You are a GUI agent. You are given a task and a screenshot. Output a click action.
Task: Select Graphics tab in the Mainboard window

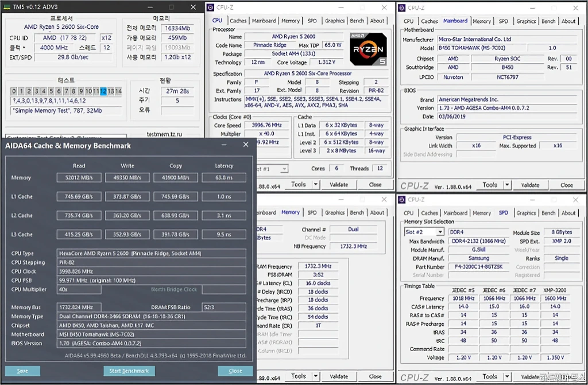(x=526, y=21)
